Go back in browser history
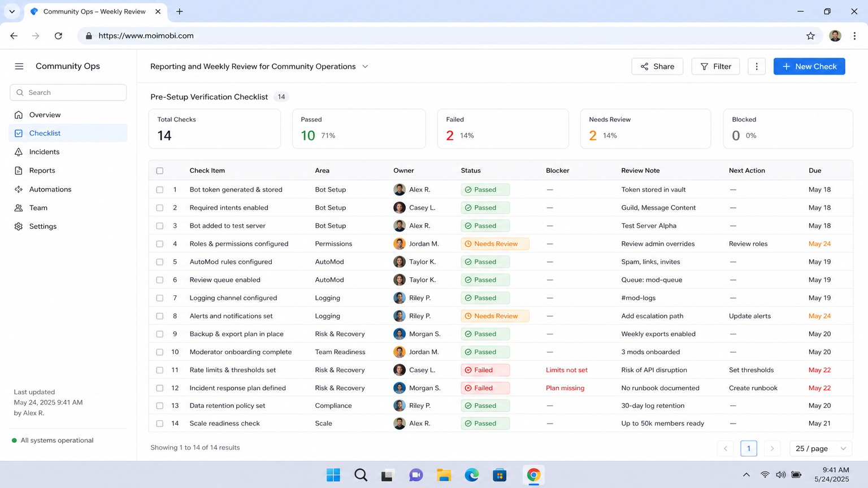Viewport: 868px width, 488px height. [14, 36]
